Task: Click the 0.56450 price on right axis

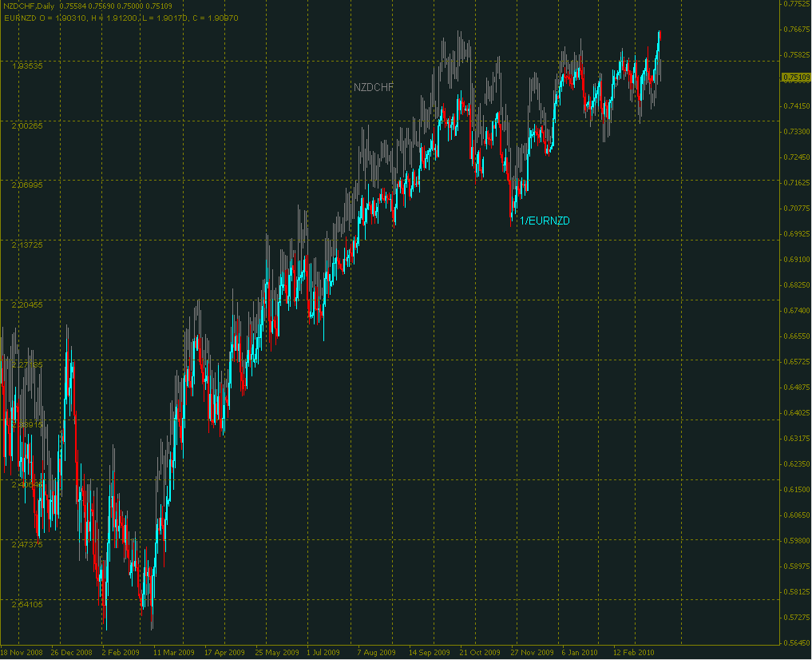Action: [797, 643]
